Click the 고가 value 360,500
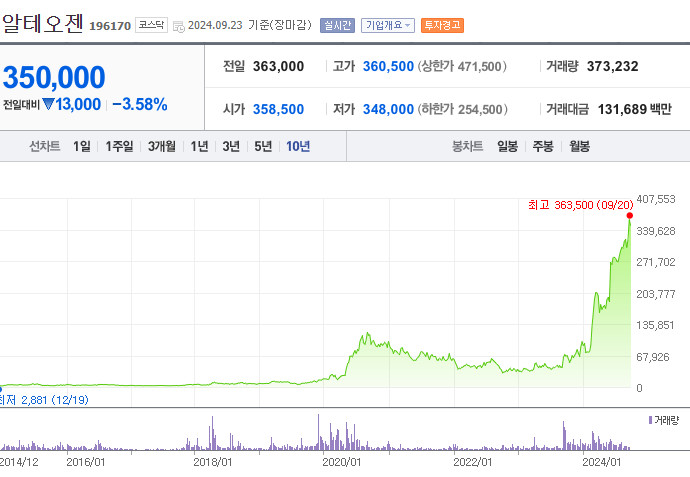Image resolution: width=690 pixels, height=477 pixels. [x=388, y=66]
